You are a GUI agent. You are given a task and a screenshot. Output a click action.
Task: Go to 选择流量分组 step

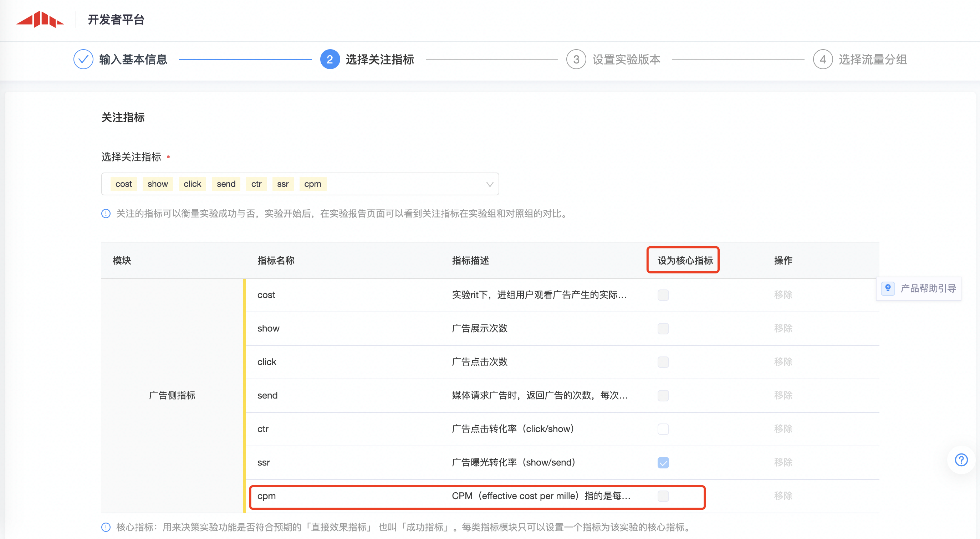[873, 59]
